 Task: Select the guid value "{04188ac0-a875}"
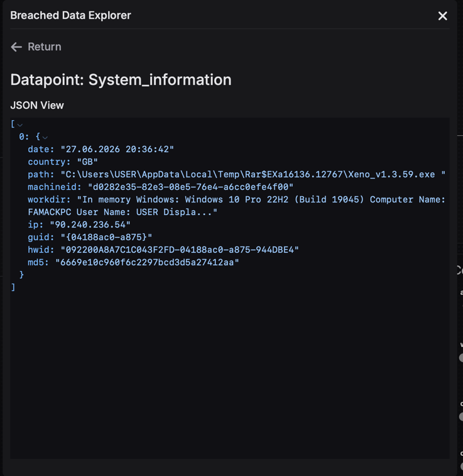tap(106, 237)
